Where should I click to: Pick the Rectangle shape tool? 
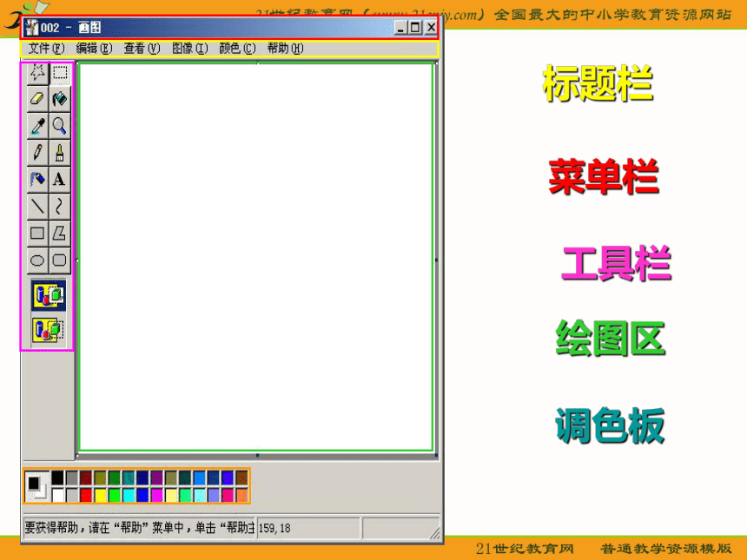(x=37, y=234)
